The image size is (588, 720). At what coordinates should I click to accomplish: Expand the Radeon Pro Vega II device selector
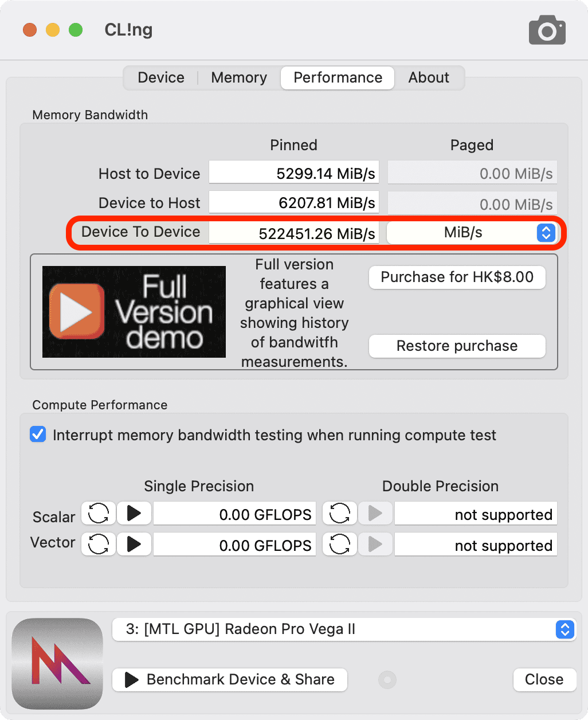click(344, 629)
